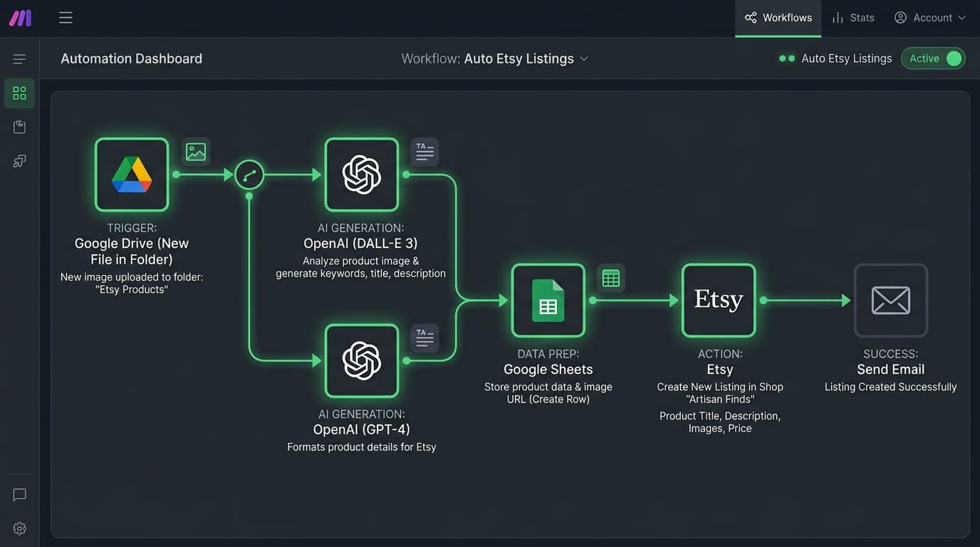Toggle the Auto Etsy Listings Active switch
Image resolution: width=980 pixels, height=547 pixels.
pyautogui.click(x=953, y=58)
